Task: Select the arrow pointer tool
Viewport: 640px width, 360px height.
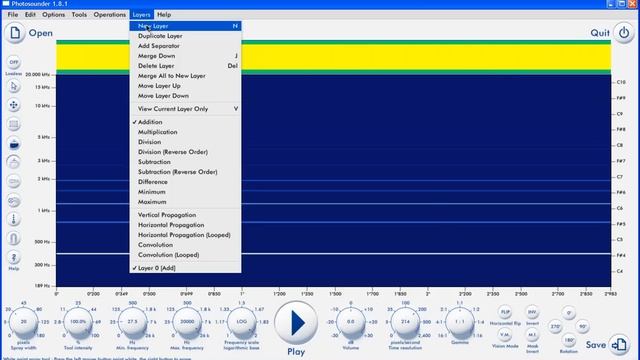Action: tap(14, 87)
